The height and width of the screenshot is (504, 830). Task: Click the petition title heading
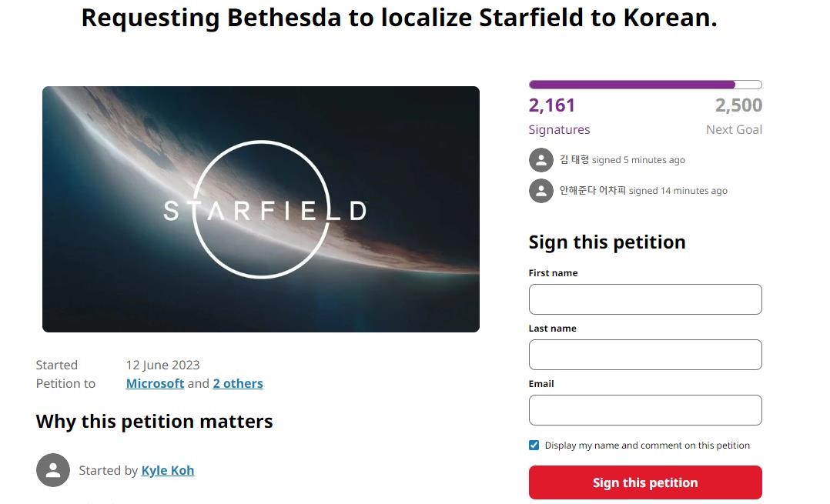coord(399,18)
